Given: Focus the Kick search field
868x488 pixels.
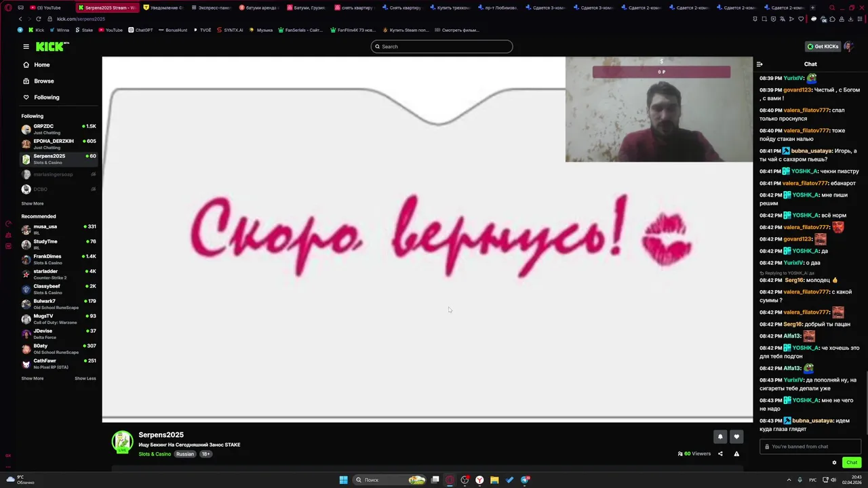Looking at the screenshot, I should click(x=441, y=47).
